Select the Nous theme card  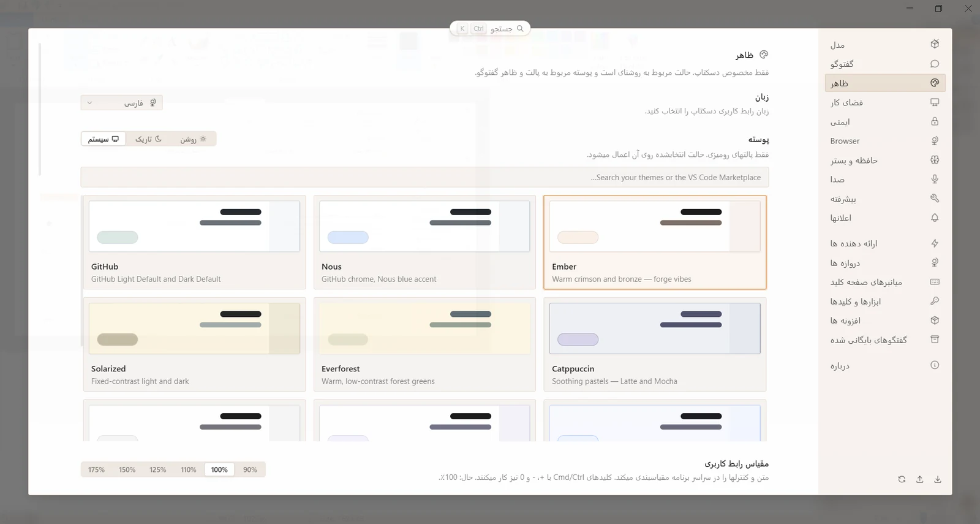coord(424,242)
